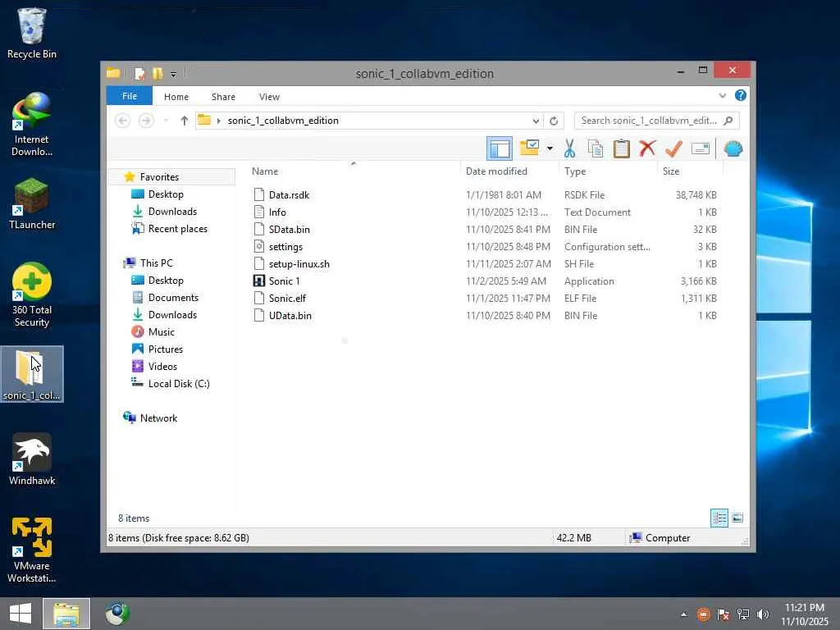Refresh the folder view
840x630 pixels.
coord(554,121)
